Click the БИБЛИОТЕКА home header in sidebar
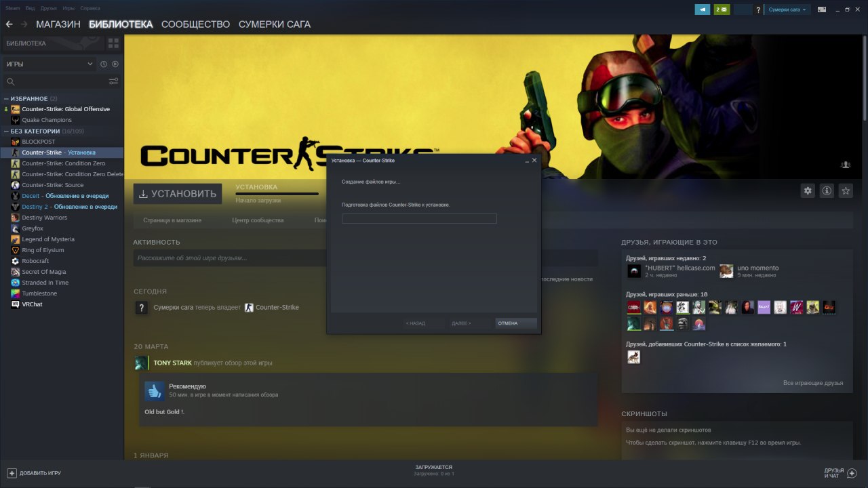The width and height of the screenshot is (868, 488). pos(53,43)
